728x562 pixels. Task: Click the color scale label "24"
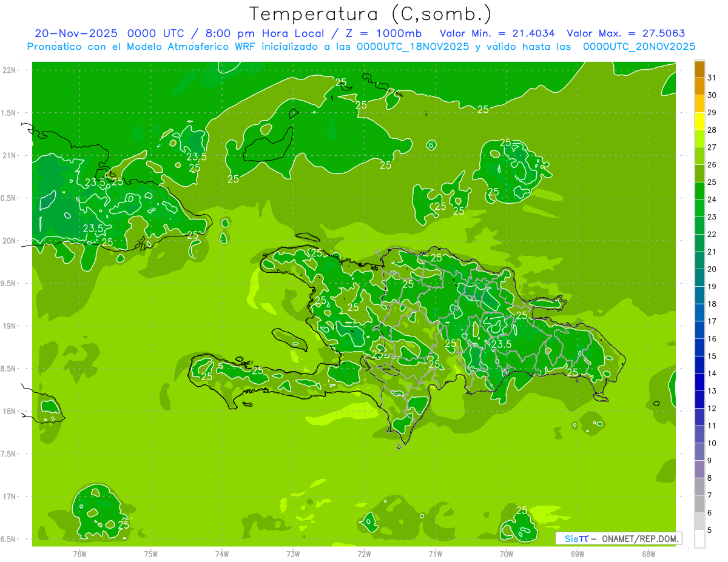tap(712, 199)
